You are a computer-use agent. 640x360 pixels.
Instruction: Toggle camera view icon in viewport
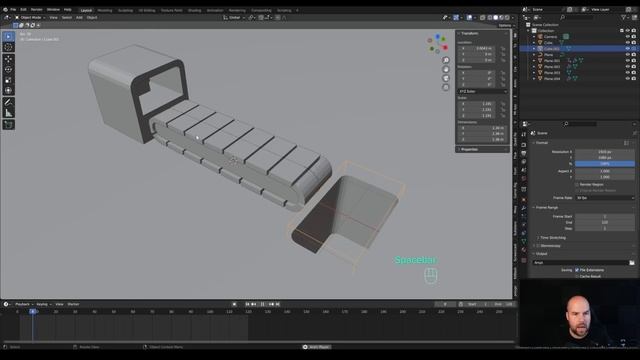point(446,78)
